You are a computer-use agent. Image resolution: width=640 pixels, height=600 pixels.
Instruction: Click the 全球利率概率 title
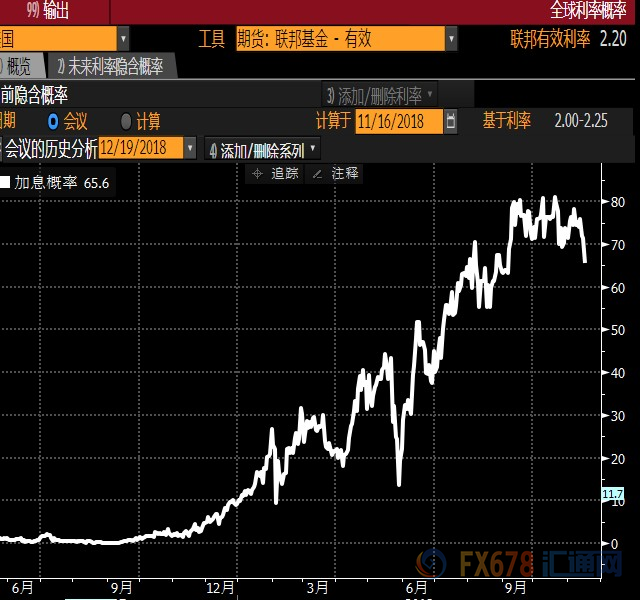(594, 10)
